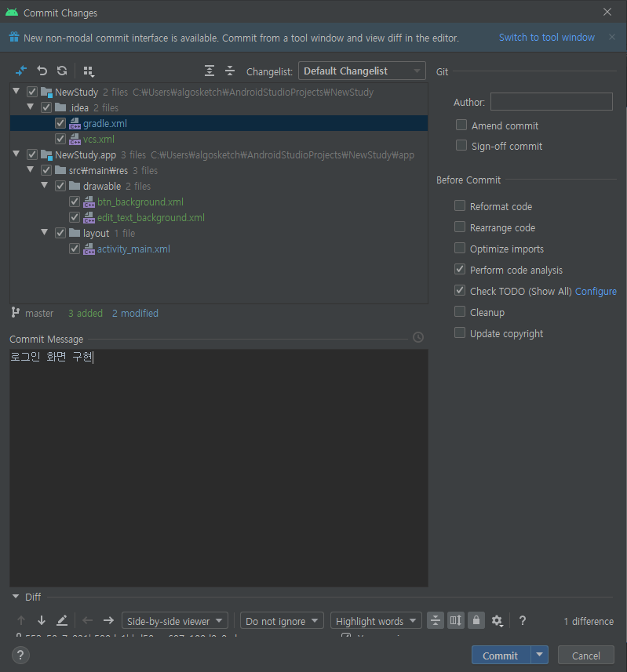Check the Optimize imports option

[460, 248]
